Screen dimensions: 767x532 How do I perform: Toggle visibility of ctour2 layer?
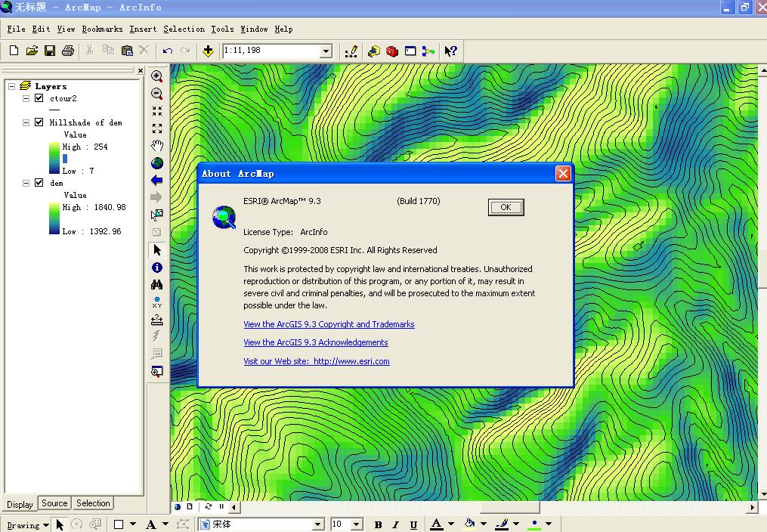39,98
